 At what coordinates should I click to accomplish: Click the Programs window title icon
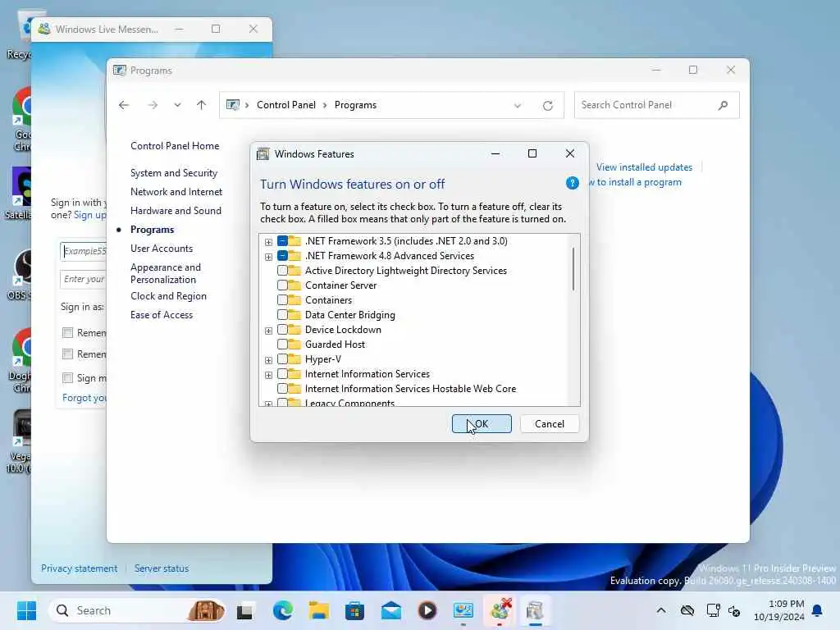(120, 71)
